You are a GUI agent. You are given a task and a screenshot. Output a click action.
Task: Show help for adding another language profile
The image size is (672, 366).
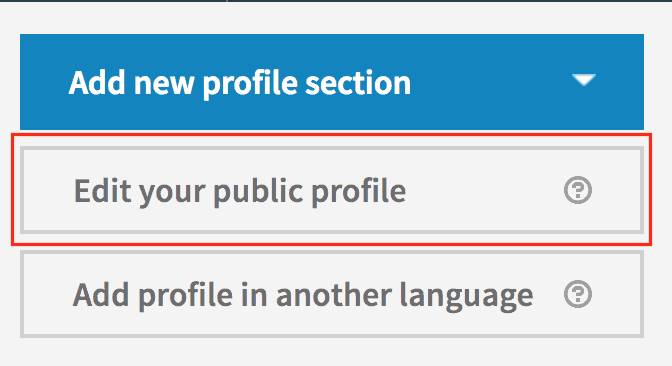pos(578,294)
